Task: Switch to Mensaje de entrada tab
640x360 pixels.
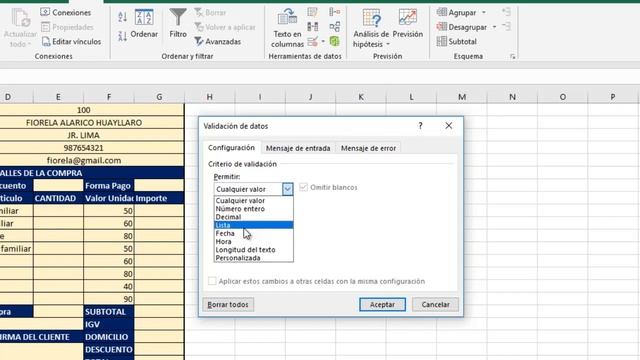Action: [x=298, y=148]
